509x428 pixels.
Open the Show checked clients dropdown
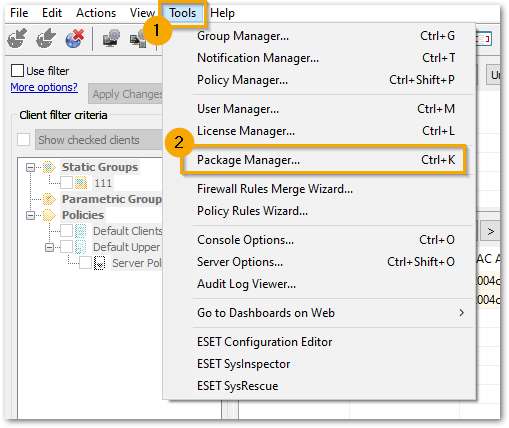pos(99,140)
